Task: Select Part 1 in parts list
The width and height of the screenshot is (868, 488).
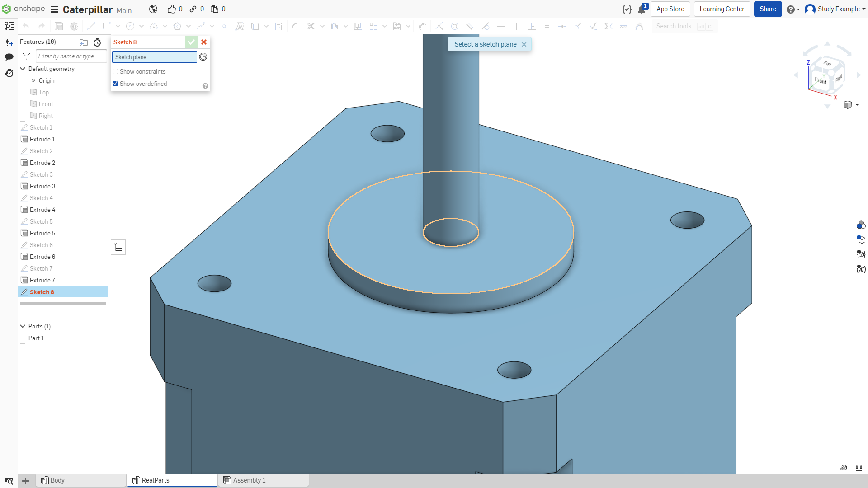Action: (36, 338)
